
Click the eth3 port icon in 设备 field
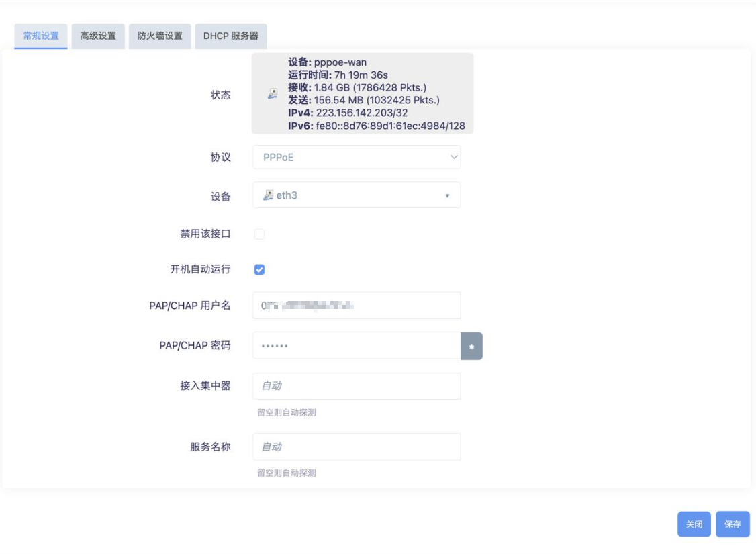tap(268, 195)
